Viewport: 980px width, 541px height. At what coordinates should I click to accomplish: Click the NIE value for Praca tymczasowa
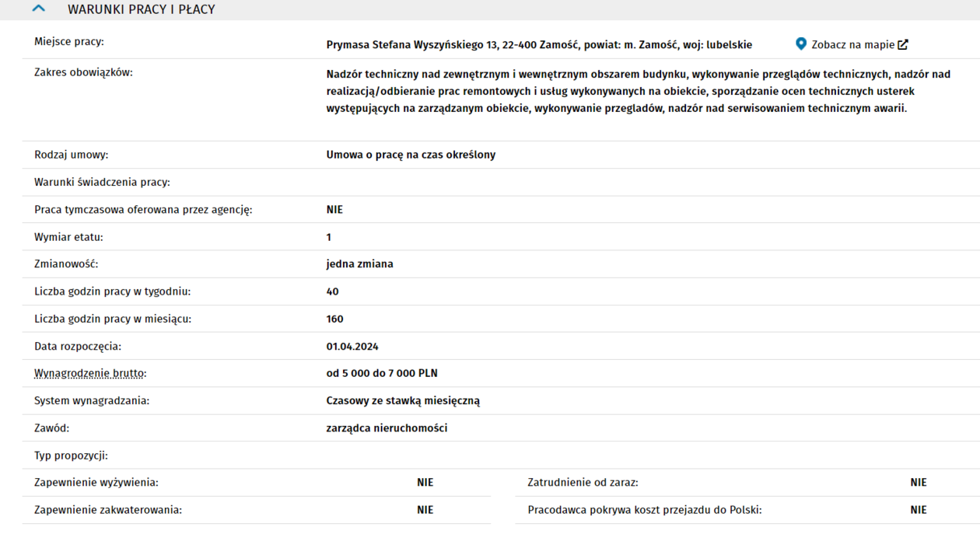[334, 209]
